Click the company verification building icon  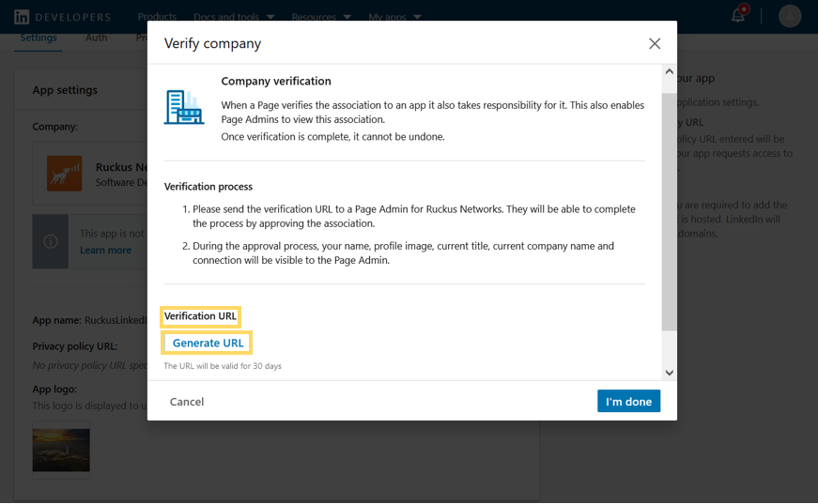(x=184, y=107)
